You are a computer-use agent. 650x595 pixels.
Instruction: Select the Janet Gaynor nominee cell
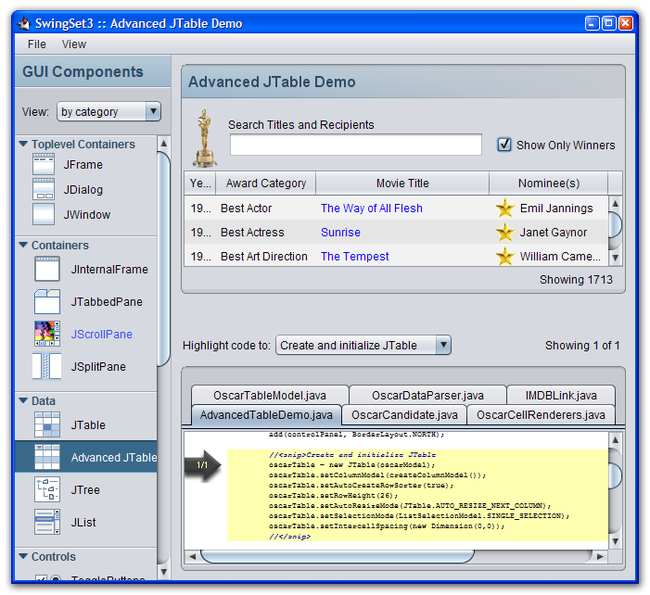point(548,232)
